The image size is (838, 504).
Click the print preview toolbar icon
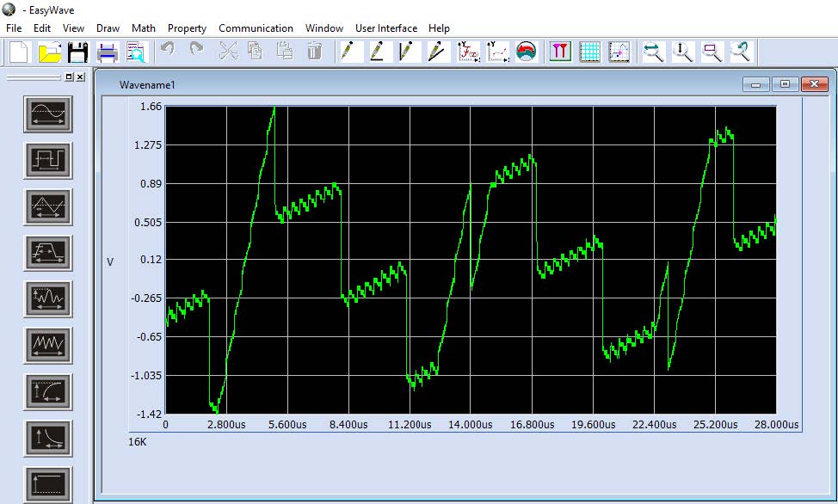point(136,52)
